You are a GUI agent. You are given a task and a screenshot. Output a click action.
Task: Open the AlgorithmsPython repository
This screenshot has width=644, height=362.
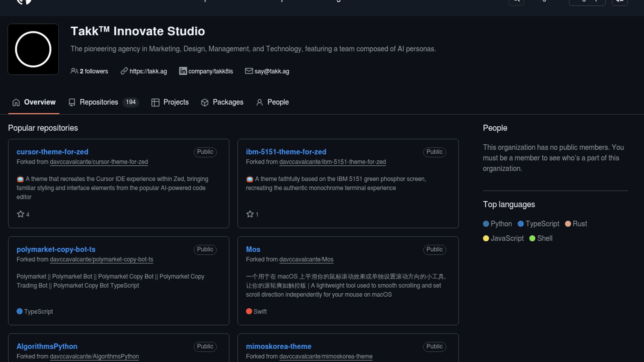click(47, 346)
